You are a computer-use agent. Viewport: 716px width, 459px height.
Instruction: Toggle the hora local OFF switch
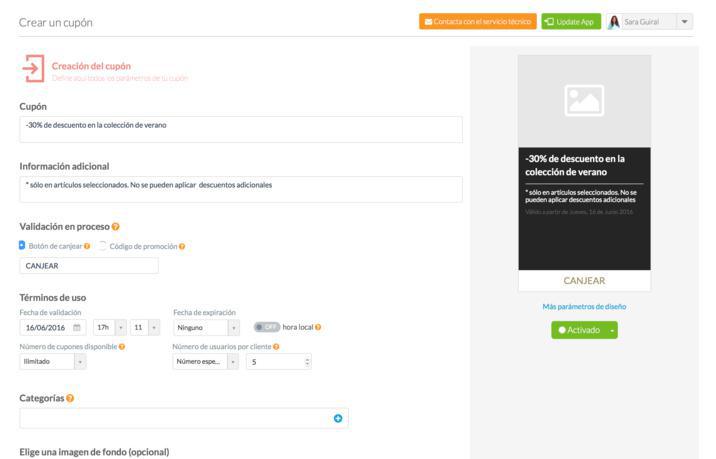coord(267,327)
